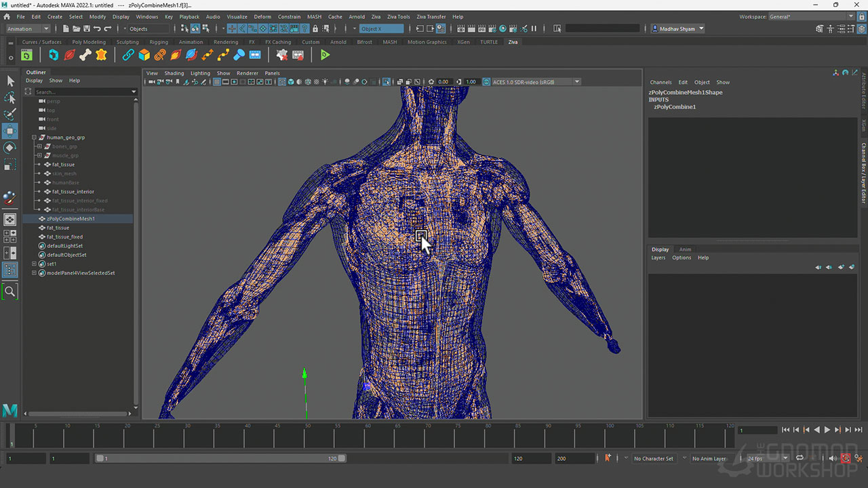
Task: Click the search magnifier icon in left sidebar
Action: pyautogui.click(x=10, y=291)
